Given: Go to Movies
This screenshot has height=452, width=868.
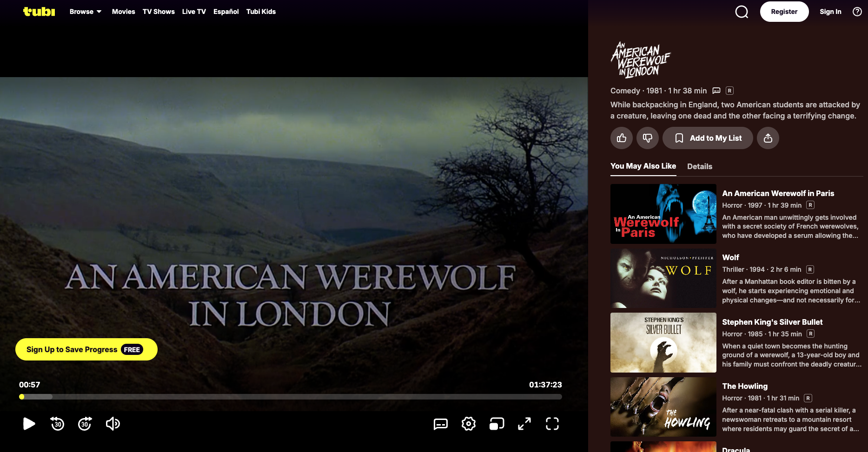Looking at the screenshot, I should click(124, 12).
